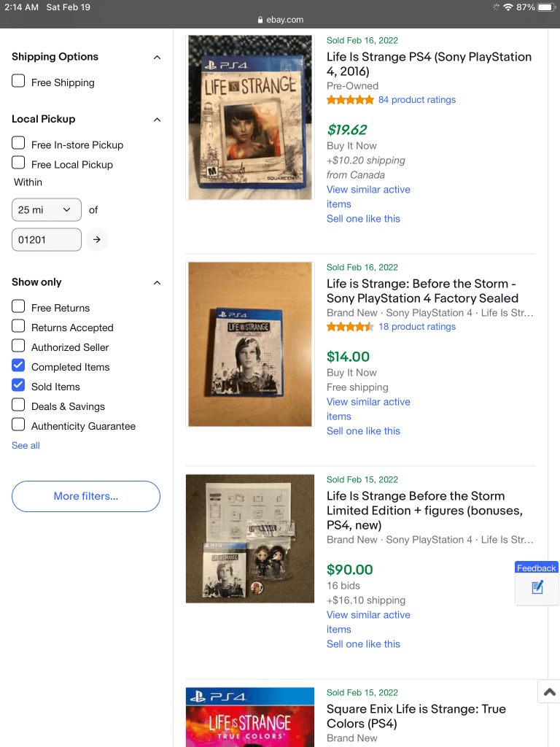This screenshot has width=560, height=747.
Task: Collapse the Show only section
Action: click(157, 282)
